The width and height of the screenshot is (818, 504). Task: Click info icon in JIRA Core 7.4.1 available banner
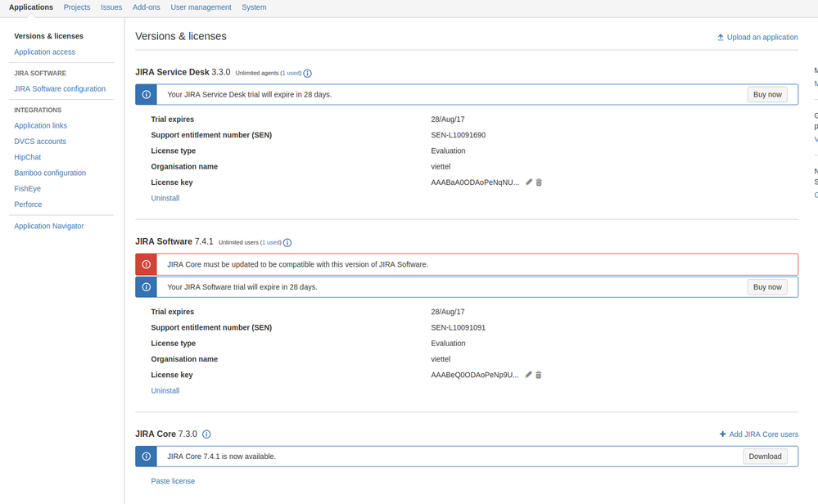point(146,457)
